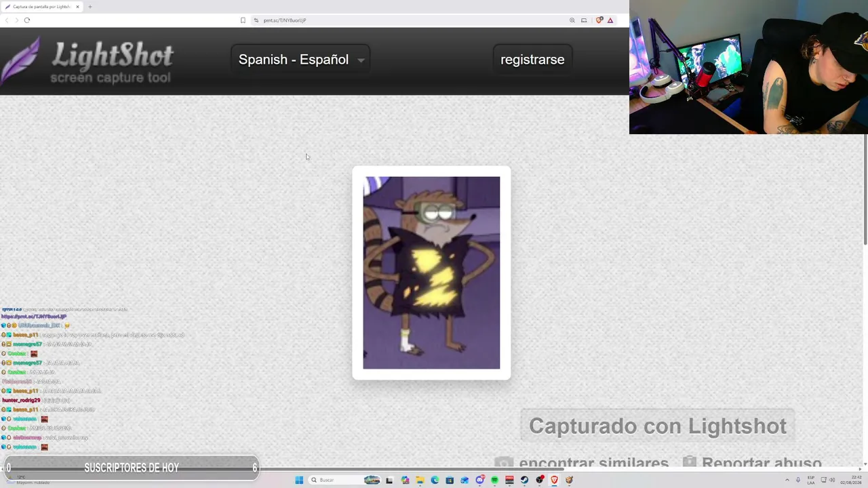Launch Copilot from the taskbar

405,480
